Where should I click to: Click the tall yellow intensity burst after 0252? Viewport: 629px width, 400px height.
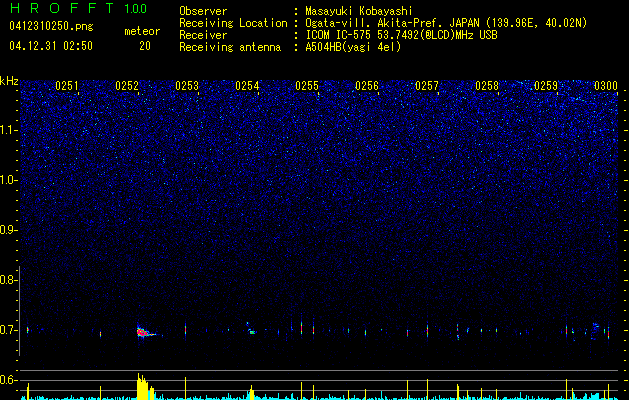(145, 386)
